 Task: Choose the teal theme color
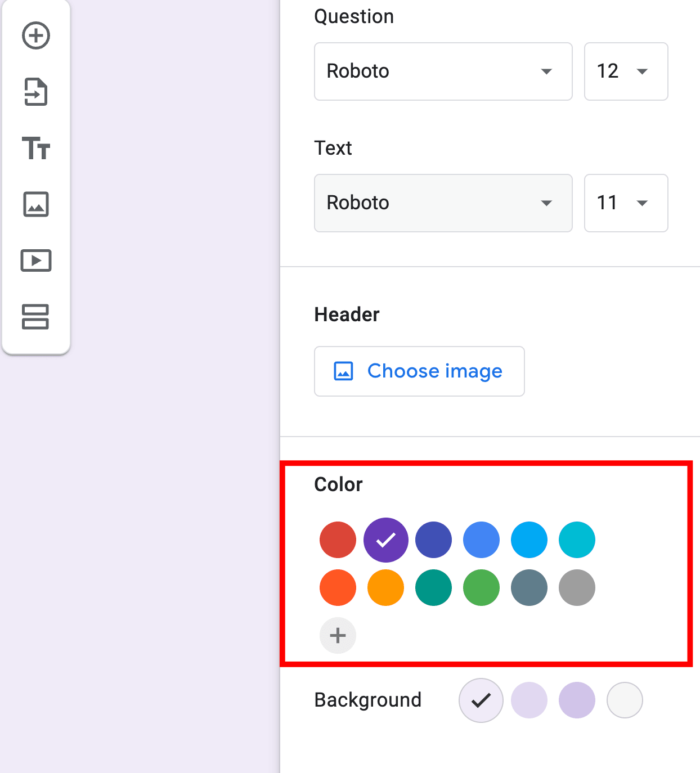[433, 587]
